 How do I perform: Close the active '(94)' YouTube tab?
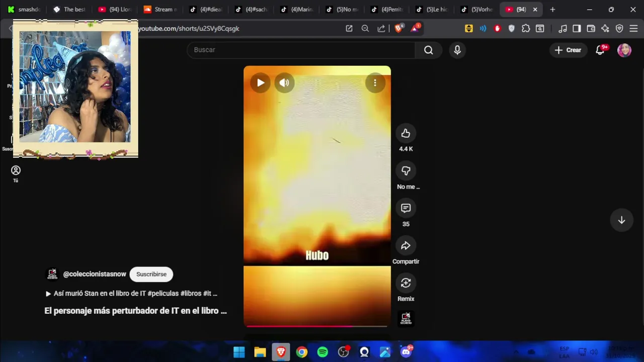click(x=535, y=10)
